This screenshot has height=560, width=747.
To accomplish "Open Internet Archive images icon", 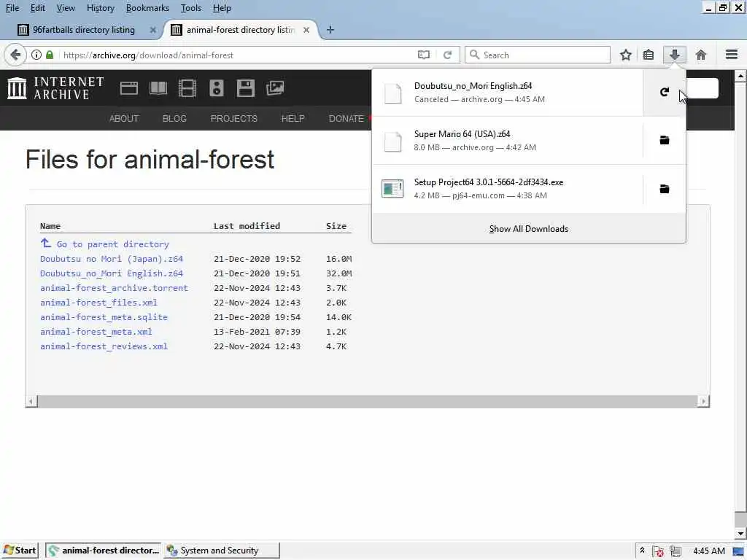I will (x=275, y=88).
